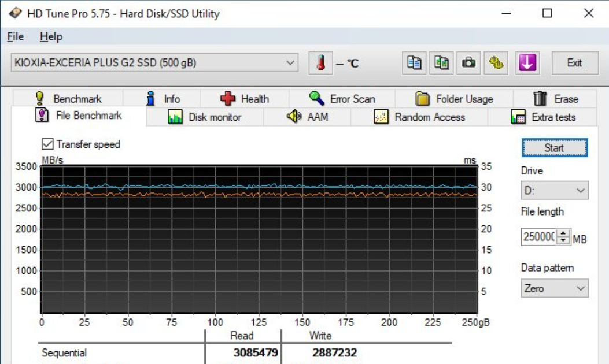This screenshot has height=364, width=609.
Task: Open the Folder Usage tab
Action: point(454,99)
